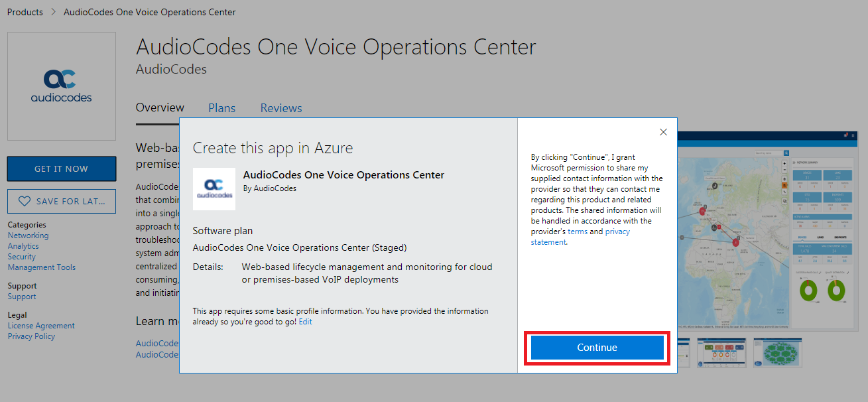Screen dimensions: 868x402
Task: Click the AudioCodes logo inside the dialog
Action: click(x=214, y=189)
